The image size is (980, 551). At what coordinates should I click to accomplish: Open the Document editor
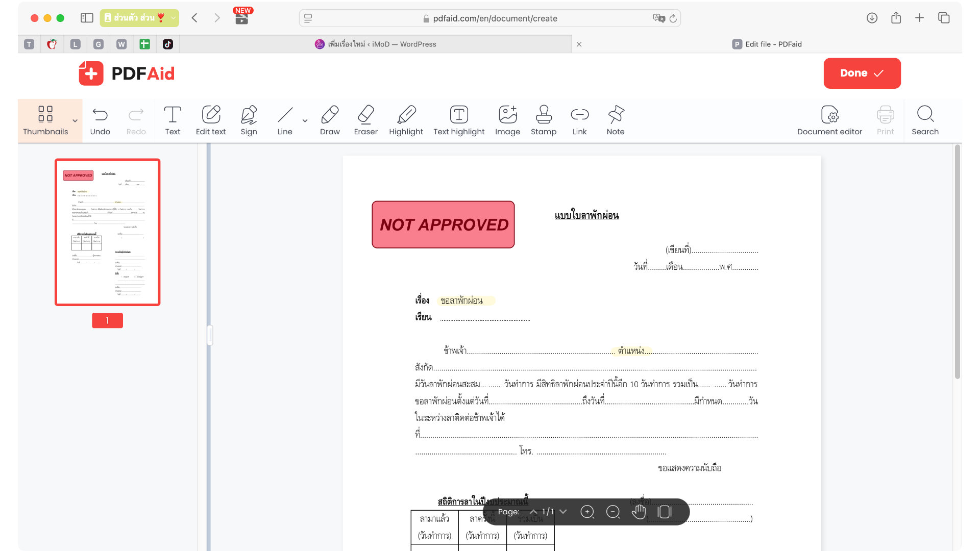[829, 120]
